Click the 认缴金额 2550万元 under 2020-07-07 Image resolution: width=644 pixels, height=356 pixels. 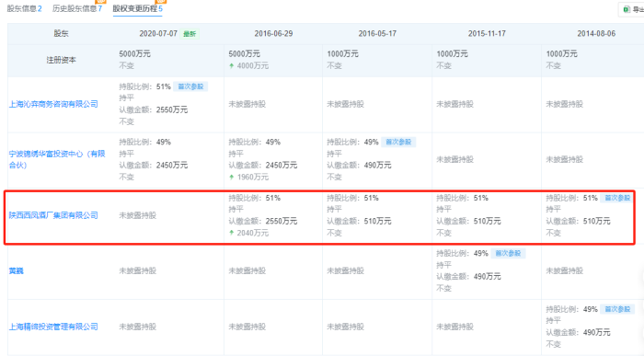tap(154, 109)
